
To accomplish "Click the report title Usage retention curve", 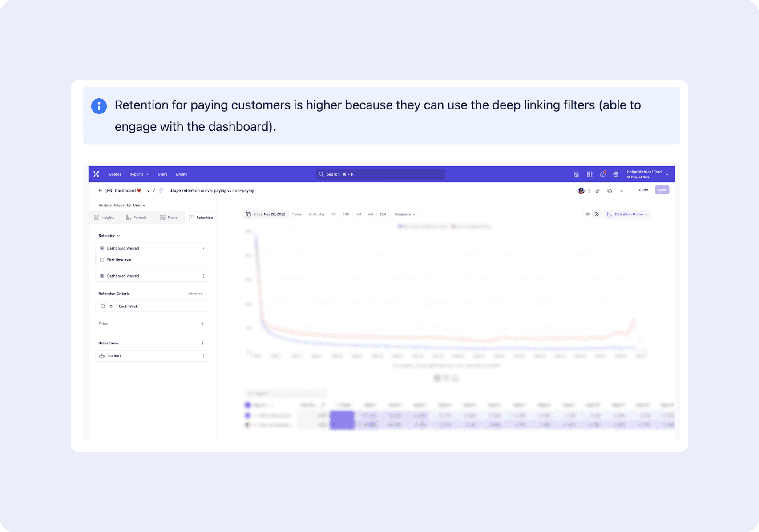I will 212,191.
